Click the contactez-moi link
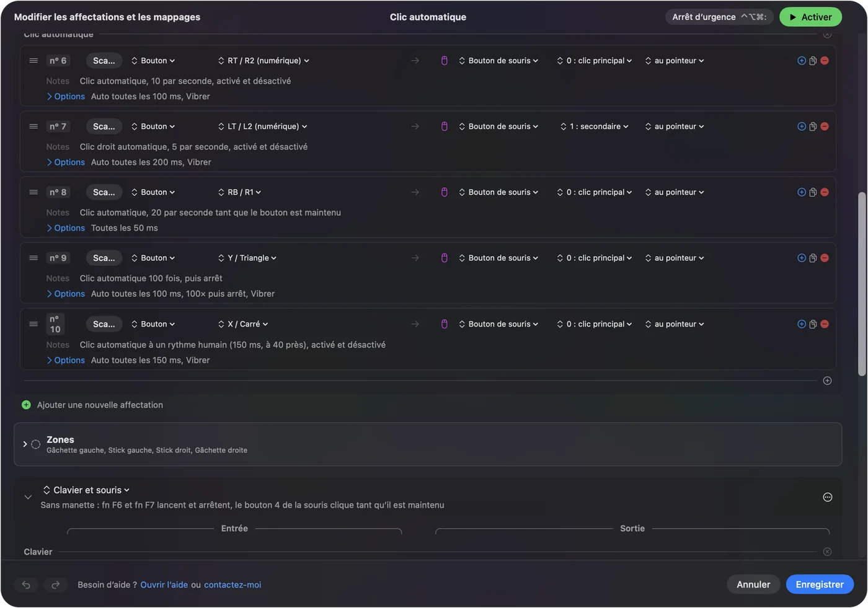Image resolution: width=868 pixels, height=608 pixels. point(232,585)
